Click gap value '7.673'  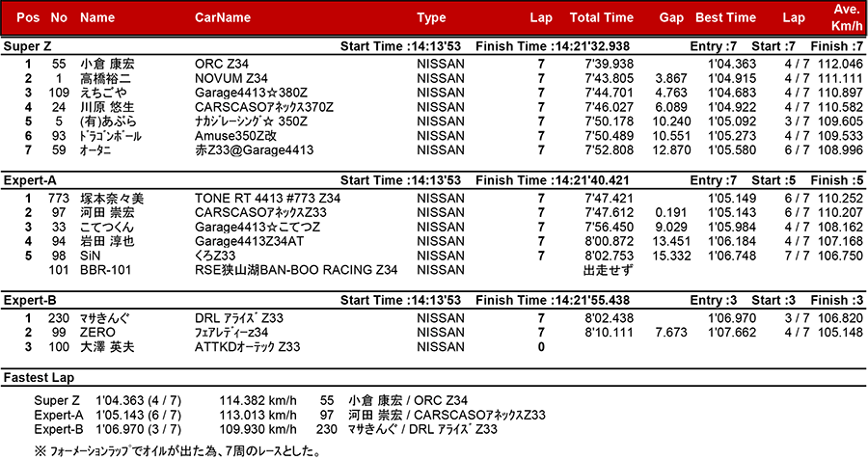671,333
